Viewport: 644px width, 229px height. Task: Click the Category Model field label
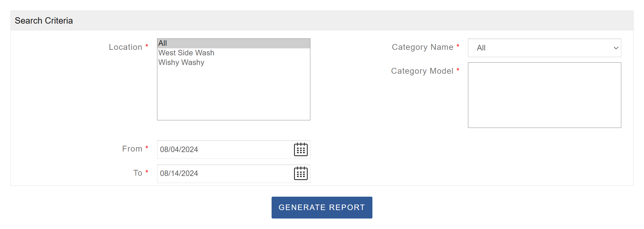point(422,71)
